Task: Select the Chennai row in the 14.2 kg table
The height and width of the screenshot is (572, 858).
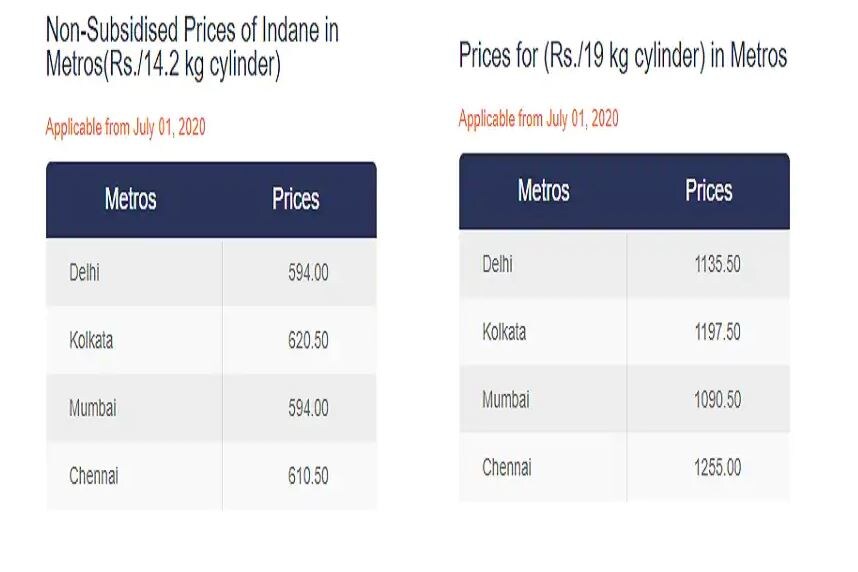Action: pyautogui.click(x=211, y=476)
